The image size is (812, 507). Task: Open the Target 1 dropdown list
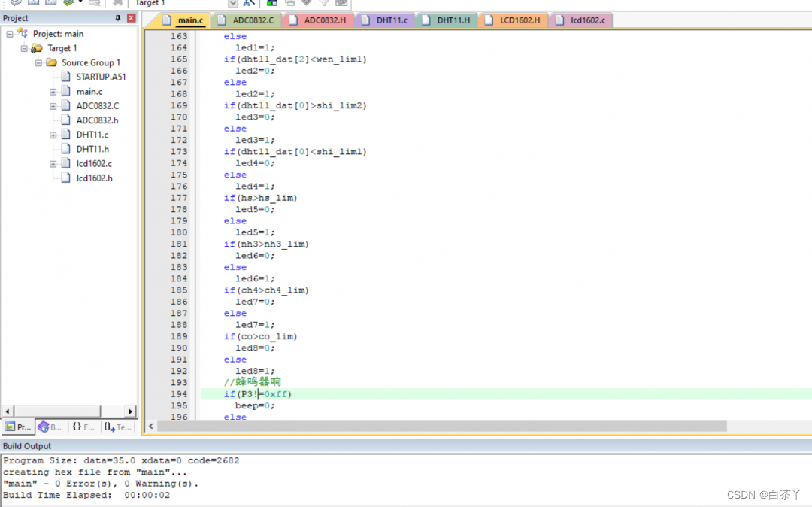tap(232, 3)
